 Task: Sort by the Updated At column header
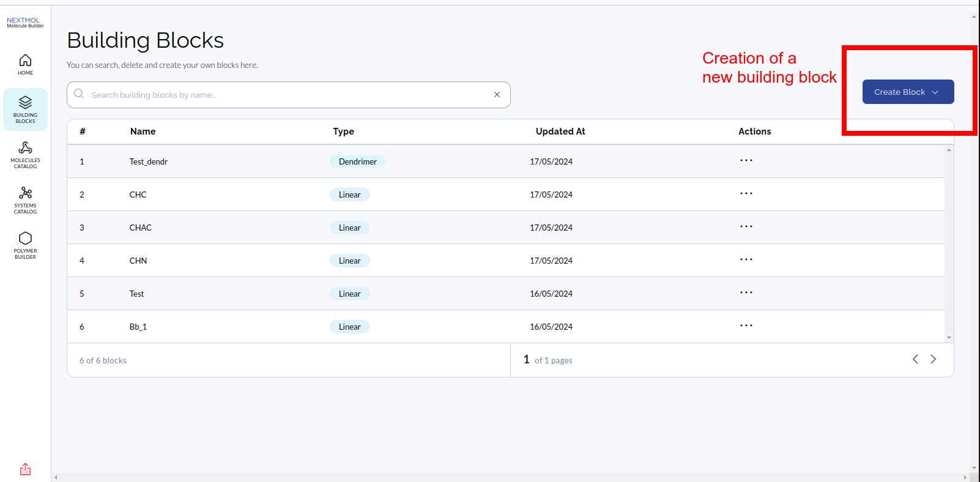560,132
